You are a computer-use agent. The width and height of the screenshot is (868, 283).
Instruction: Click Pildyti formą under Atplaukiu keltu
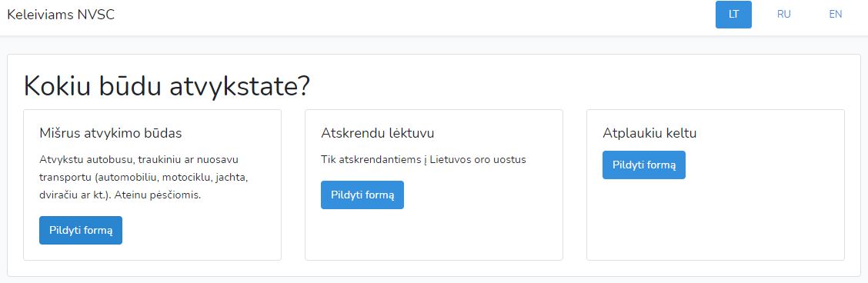coord(644,165)
